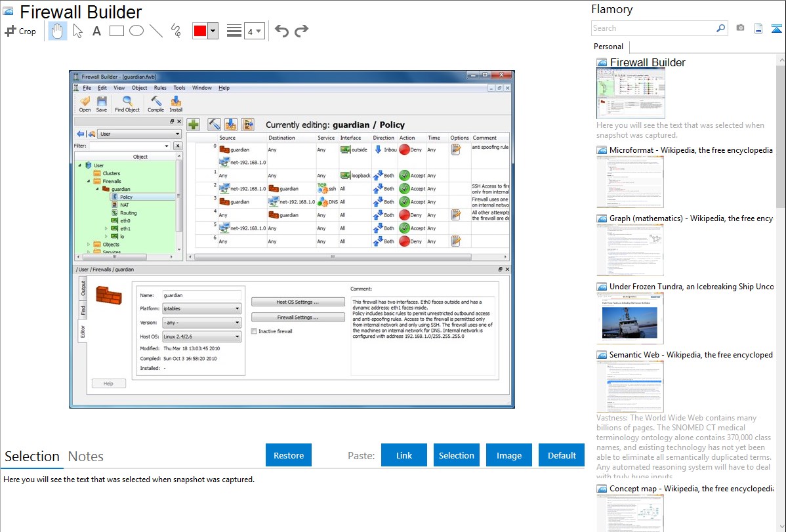Choose the arrow pointer tool

(77, 31)
